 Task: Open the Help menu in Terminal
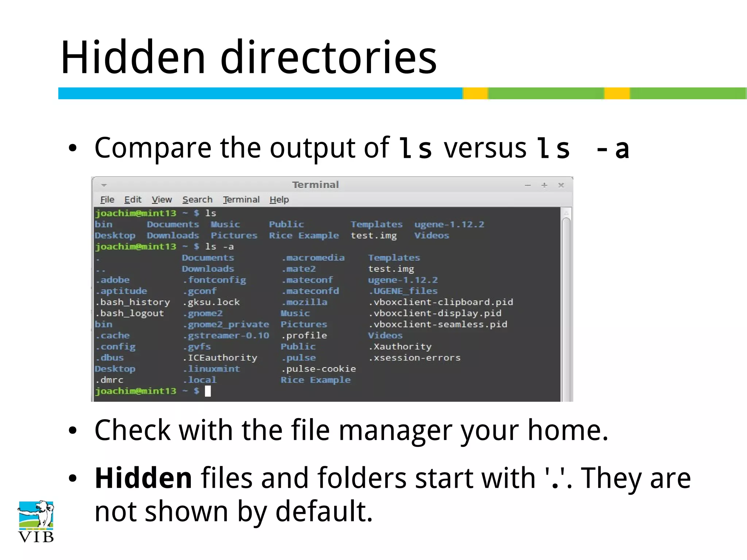[x=279, y=199]
